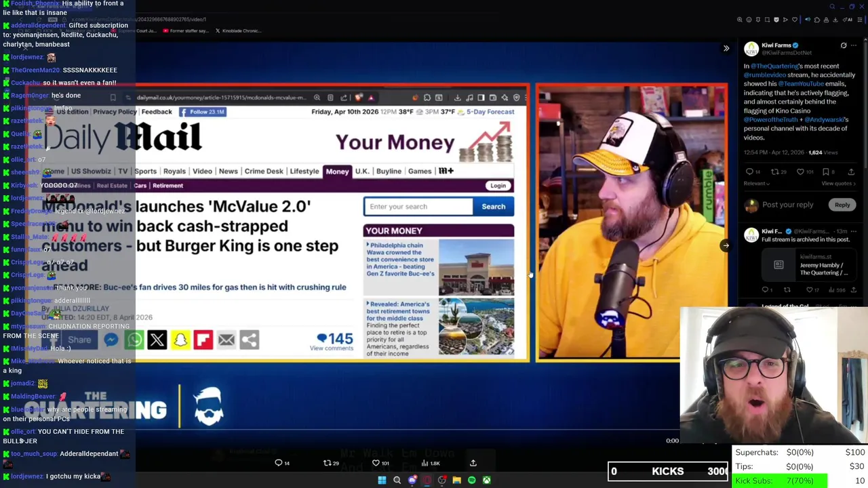Open Spotify from the taskbar
Image resolution: width=868 pixels, height=488 pixels.
471,480
